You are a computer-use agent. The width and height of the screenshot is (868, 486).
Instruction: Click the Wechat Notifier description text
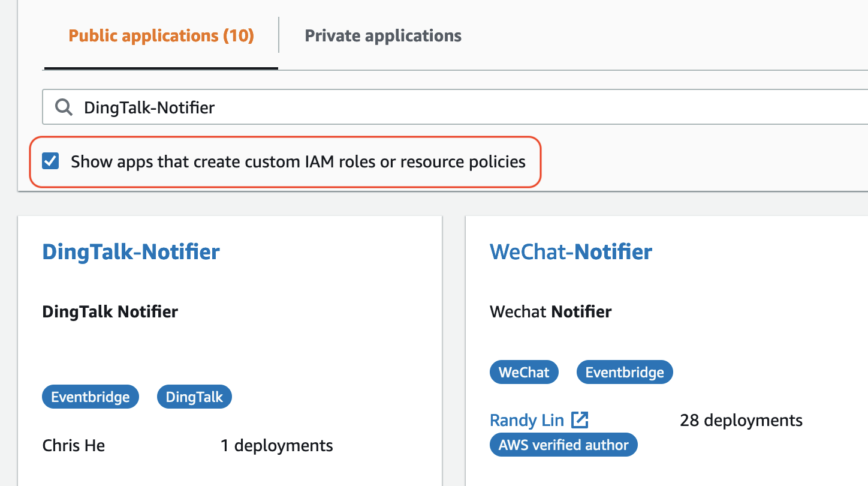551,311
